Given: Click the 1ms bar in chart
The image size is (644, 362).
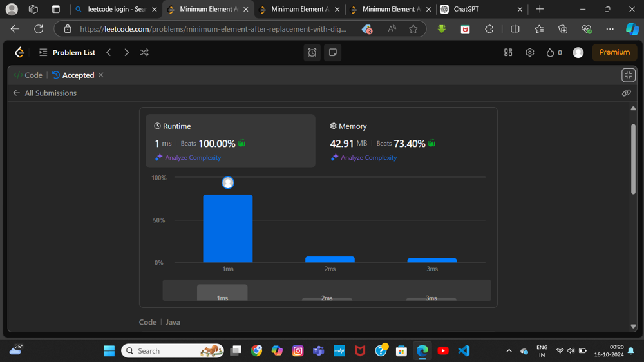Looking at the screenshot, I should click(228, 229).
